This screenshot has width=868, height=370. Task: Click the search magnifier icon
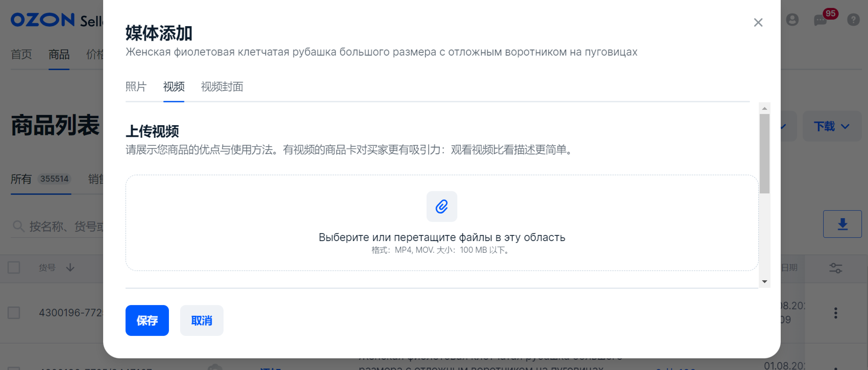tap(19, 226)
